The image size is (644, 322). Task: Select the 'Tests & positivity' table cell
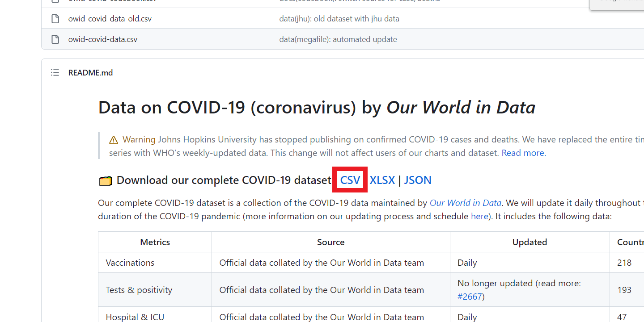[x=155, y=290]
